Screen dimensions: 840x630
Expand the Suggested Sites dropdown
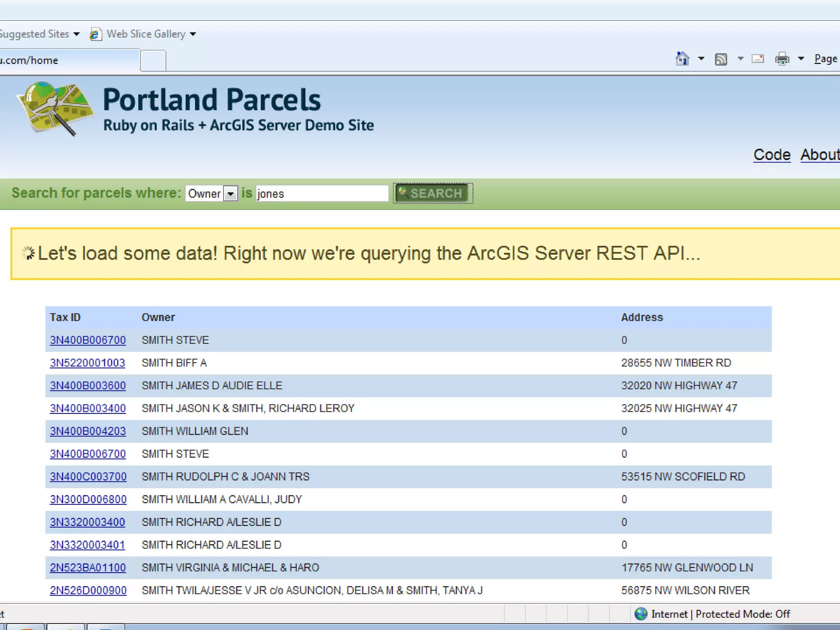tap(77, 34)
